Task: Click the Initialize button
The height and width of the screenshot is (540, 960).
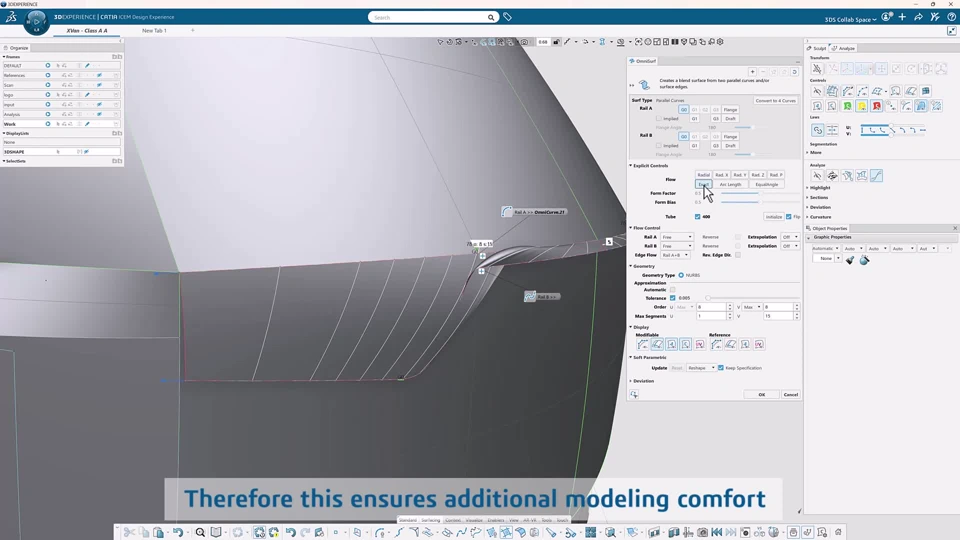Action: 774,217
